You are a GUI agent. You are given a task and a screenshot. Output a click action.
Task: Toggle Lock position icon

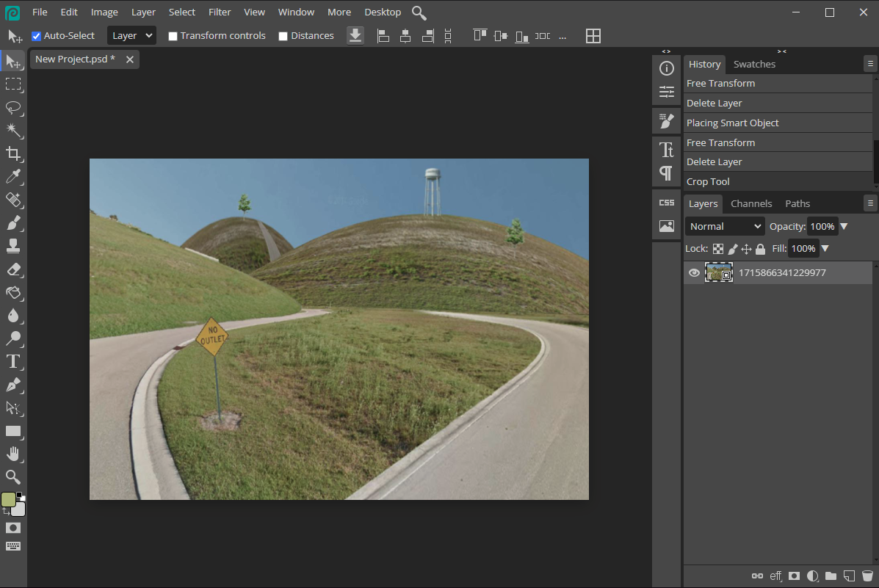(x=746, y=249)
